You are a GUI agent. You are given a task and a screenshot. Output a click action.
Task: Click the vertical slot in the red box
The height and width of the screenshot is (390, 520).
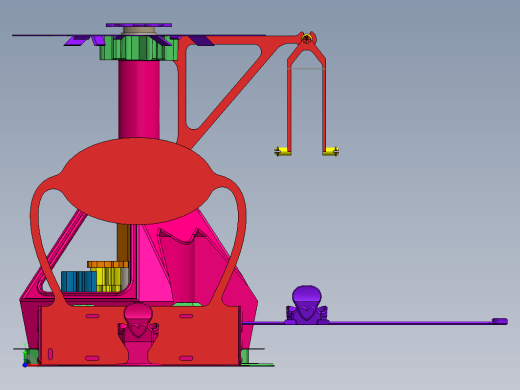pyautogui.click(x=50, y=354)
